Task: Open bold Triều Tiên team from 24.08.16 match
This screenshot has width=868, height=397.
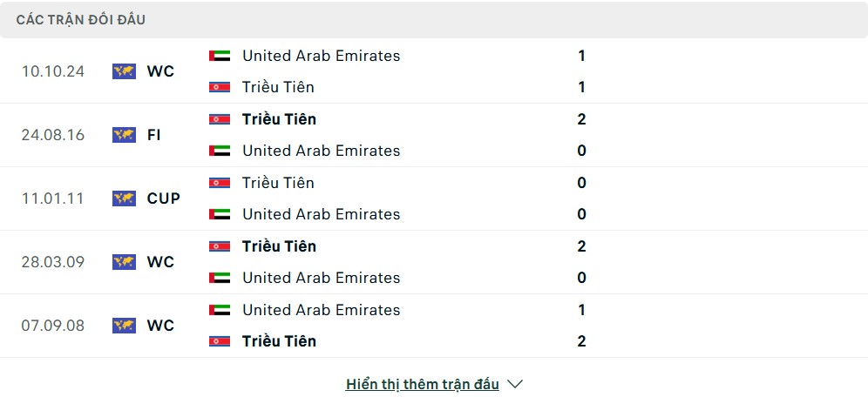Action: point(279,119)
